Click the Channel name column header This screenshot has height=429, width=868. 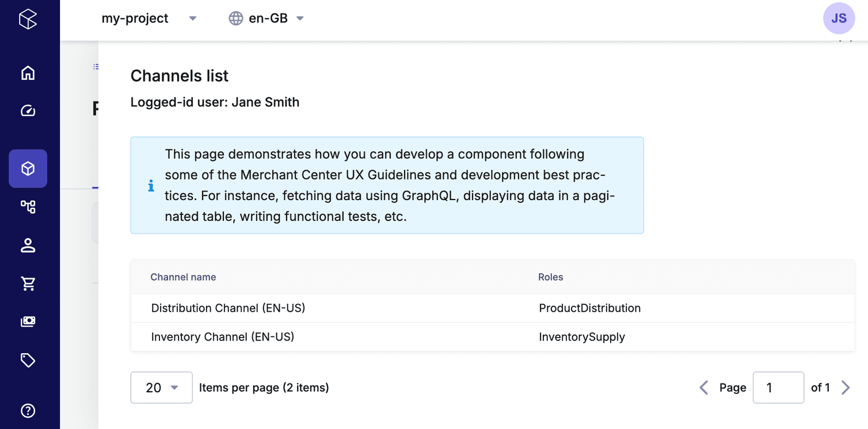click(183, 277)
